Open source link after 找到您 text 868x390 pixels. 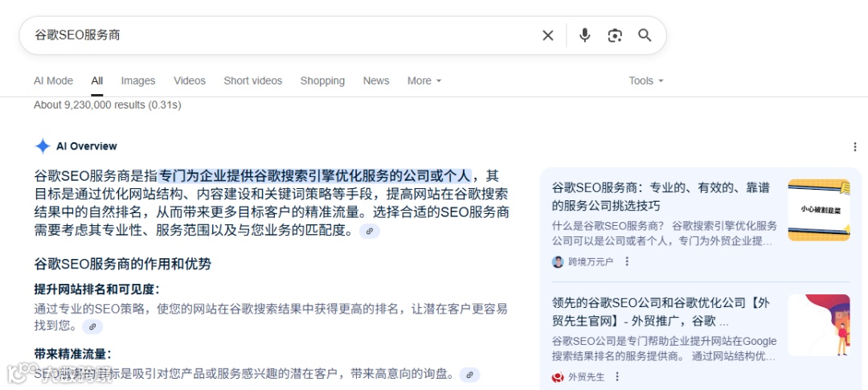point(92,326)
